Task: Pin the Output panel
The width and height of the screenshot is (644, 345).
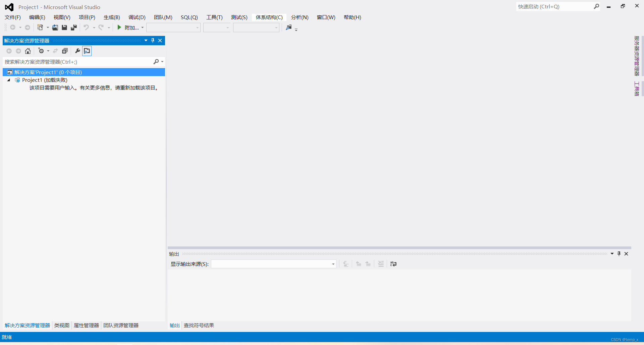Action: point(619,254)
